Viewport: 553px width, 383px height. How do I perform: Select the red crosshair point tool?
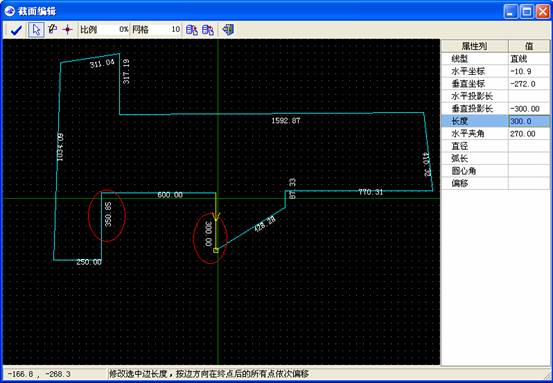pos(67,30)
